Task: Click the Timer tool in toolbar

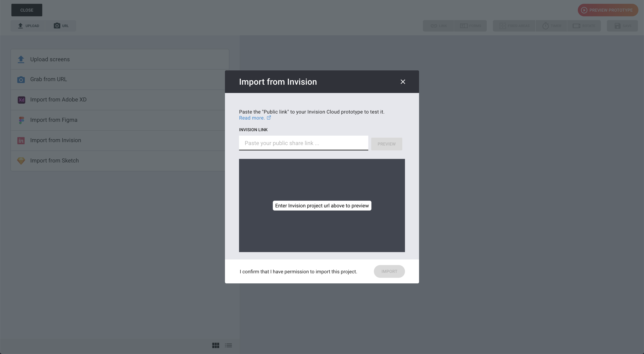Action: [x=551, y=26]
